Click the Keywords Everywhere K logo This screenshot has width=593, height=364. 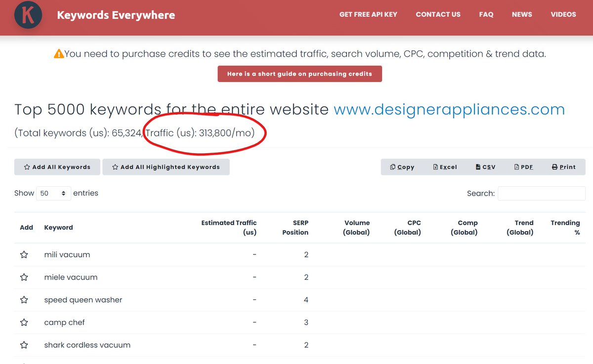pos(28,15)
